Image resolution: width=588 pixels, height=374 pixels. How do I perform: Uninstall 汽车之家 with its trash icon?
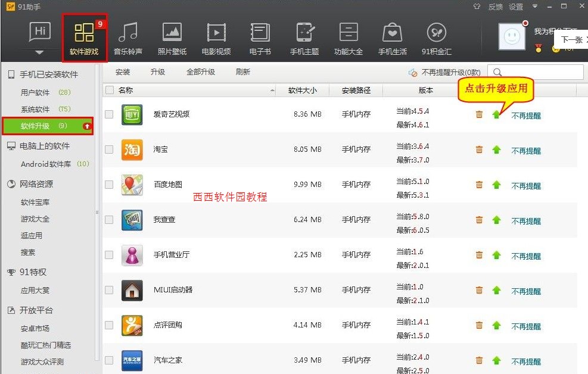tap(479, 360)
